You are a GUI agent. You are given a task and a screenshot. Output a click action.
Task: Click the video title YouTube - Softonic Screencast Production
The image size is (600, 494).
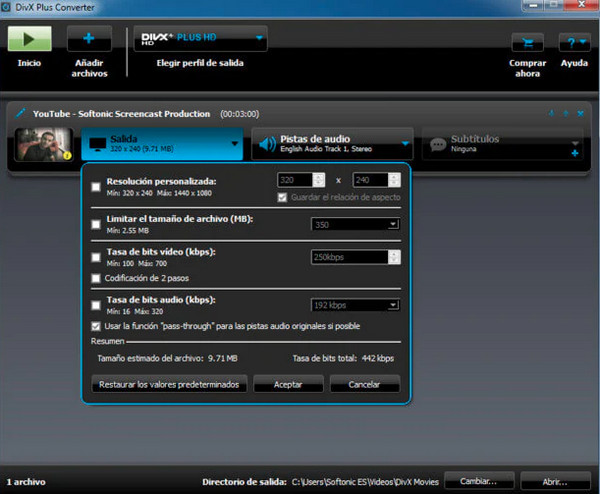[121, 114]
